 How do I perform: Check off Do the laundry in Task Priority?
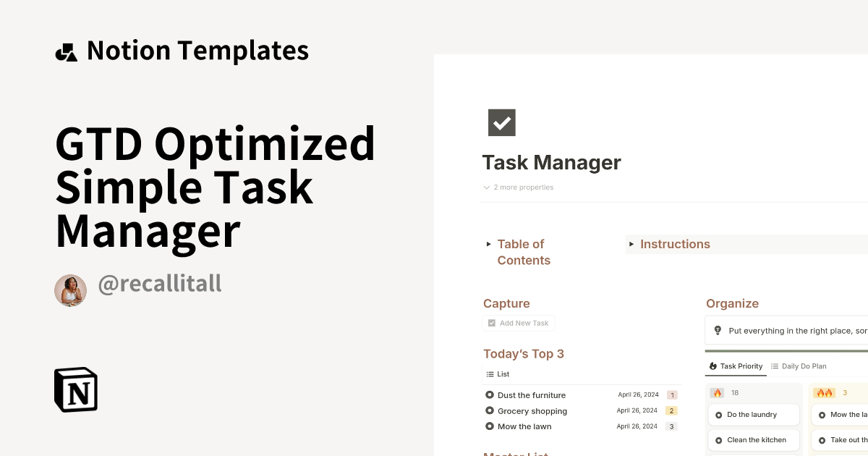[718, 415]
